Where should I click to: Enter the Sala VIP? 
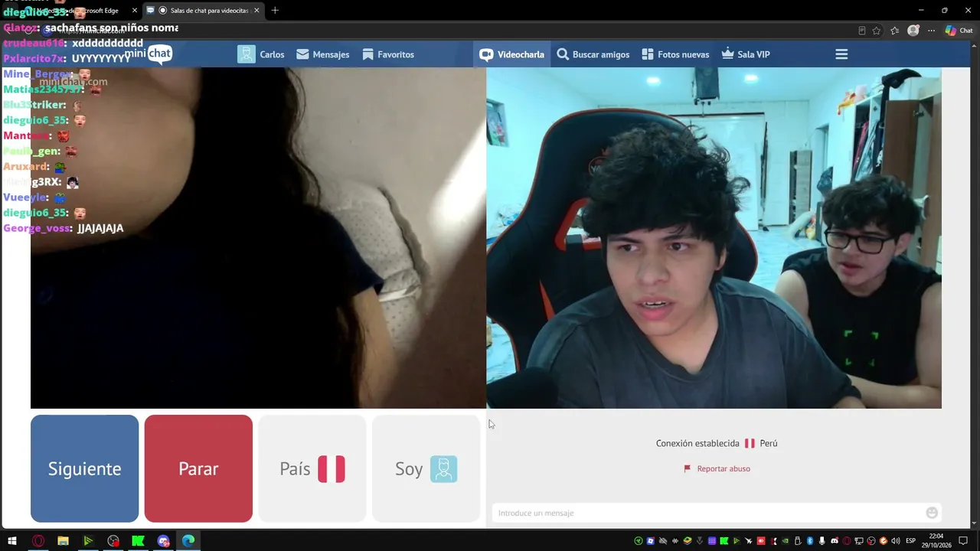pyautogui.click(x=746, y=54)
